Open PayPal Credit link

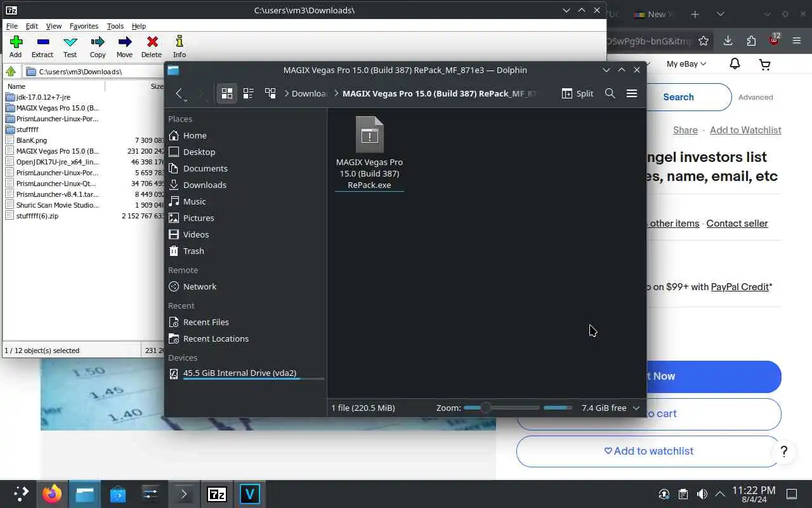(x=740, y=287)
